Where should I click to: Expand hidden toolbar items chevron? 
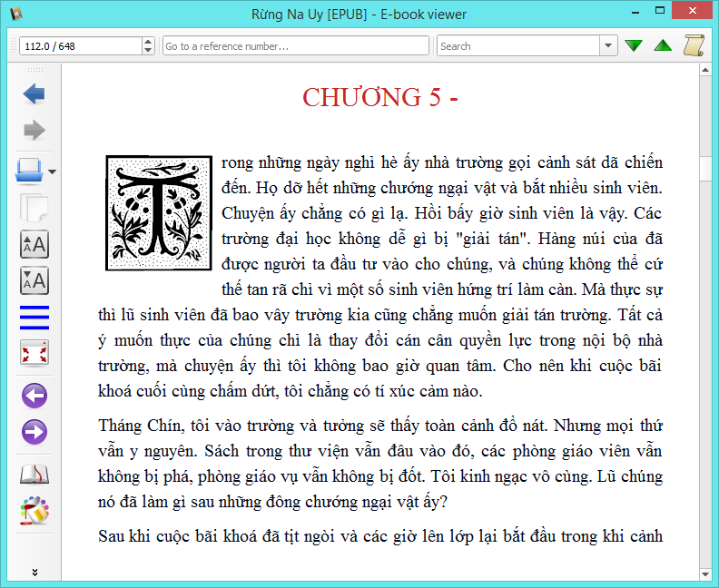pos(34,572)
